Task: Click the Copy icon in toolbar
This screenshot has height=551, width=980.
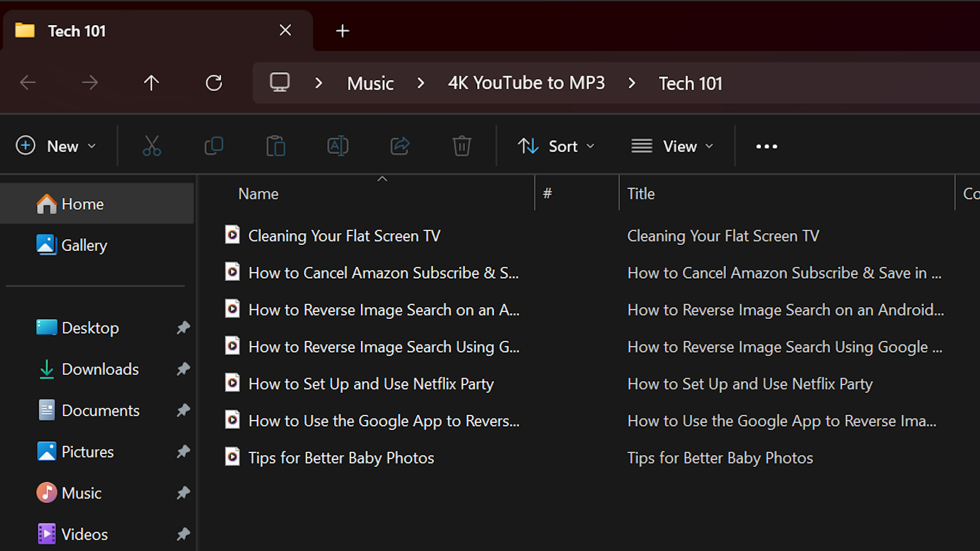Action: [214, 146]
